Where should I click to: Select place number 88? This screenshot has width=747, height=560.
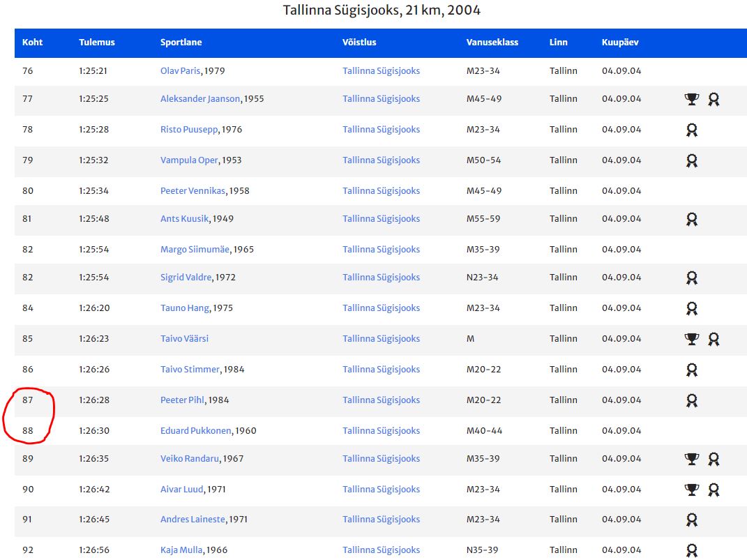point(28,430)
